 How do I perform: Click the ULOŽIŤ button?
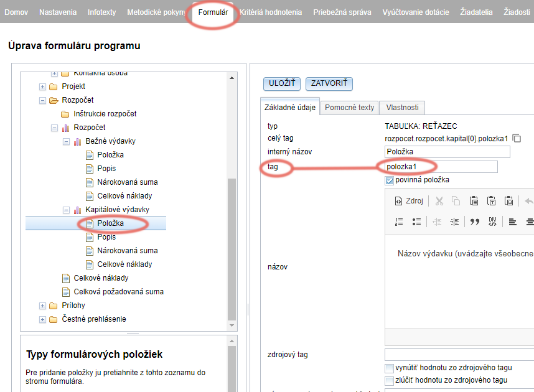[x=282, y=83]
